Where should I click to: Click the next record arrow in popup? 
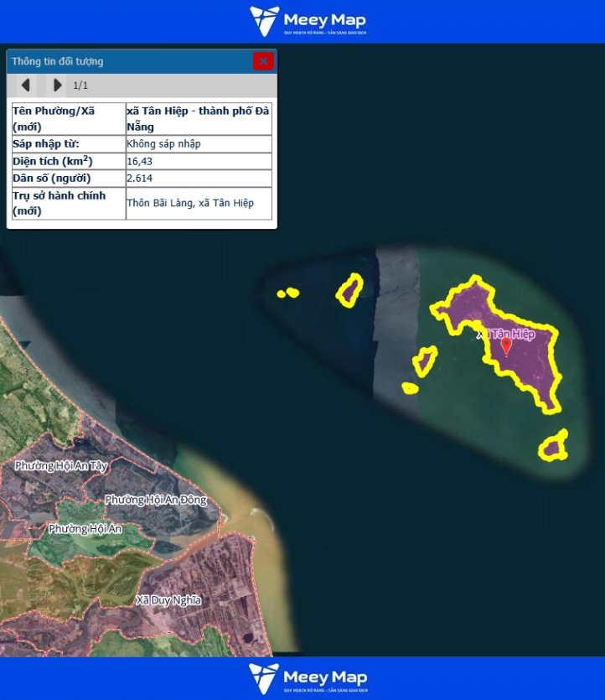(x=57, y=85)
